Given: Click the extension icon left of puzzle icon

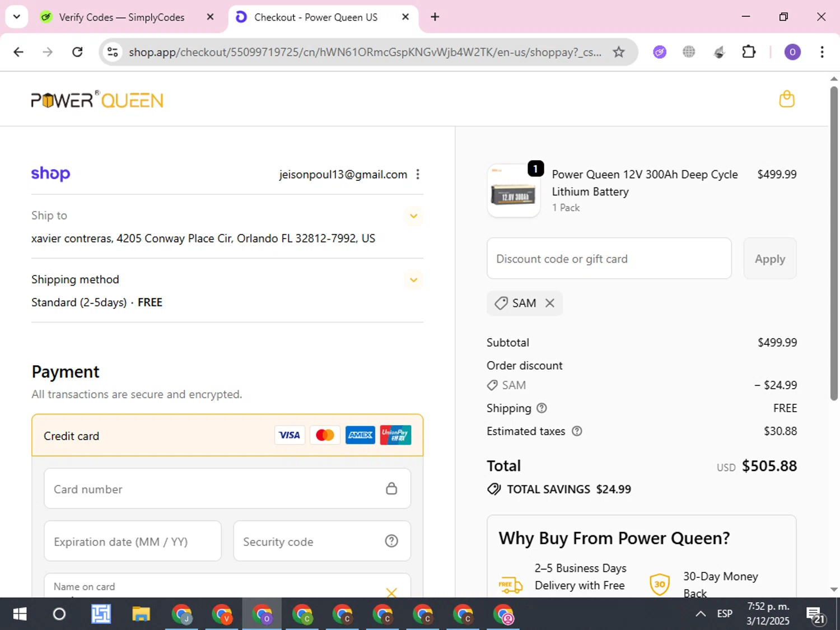Looking at the screenshot, I should pos(720,52).
